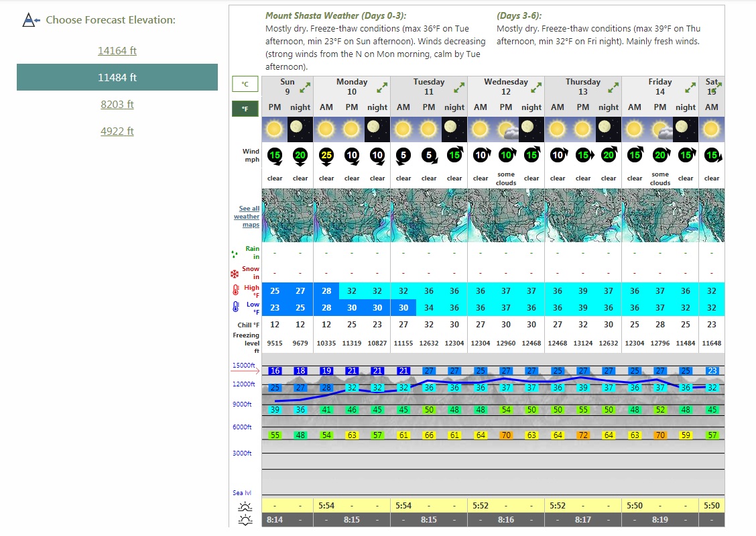Click the Sunday sunset time 8:14
The image size is (756, 536).
click(275, 520)
